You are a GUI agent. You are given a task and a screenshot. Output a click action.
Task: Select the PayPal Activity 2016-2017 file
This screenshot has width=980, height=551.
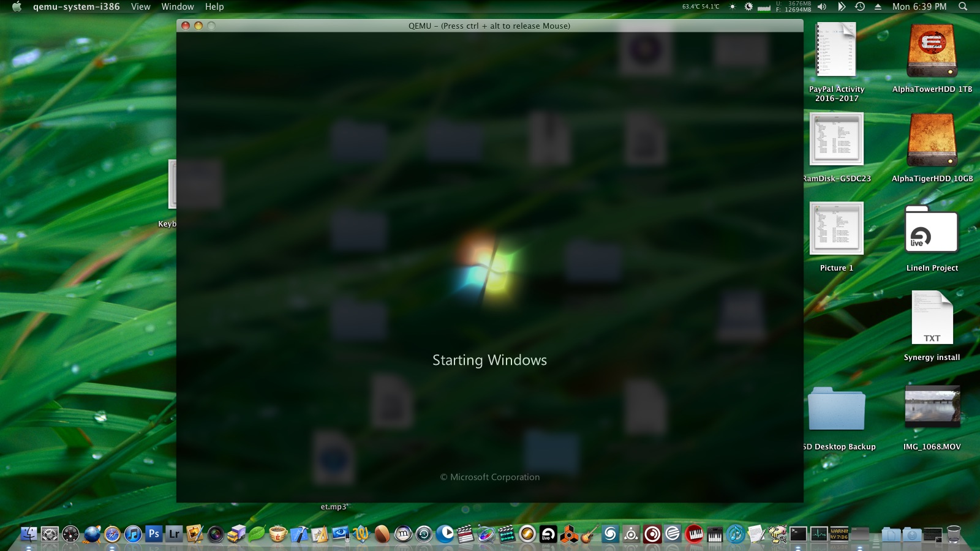836,62
